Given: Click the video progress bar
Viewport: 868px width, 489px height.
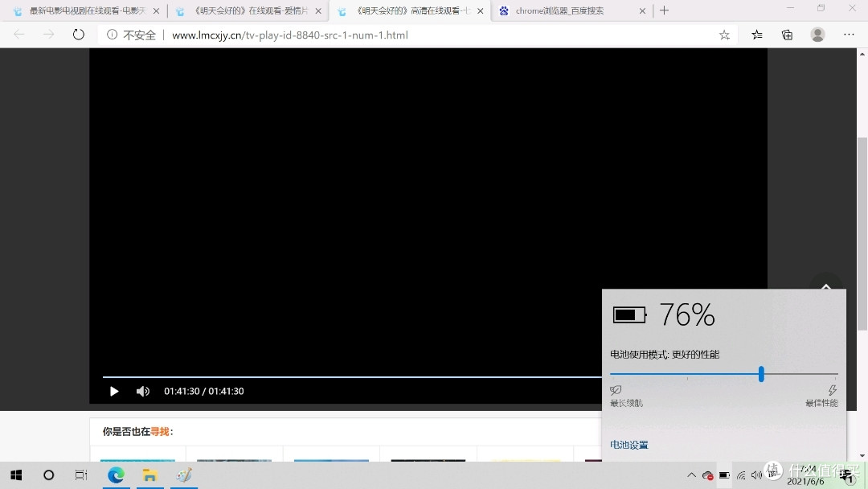Looking at the screenshot, I should coord(352,377).
